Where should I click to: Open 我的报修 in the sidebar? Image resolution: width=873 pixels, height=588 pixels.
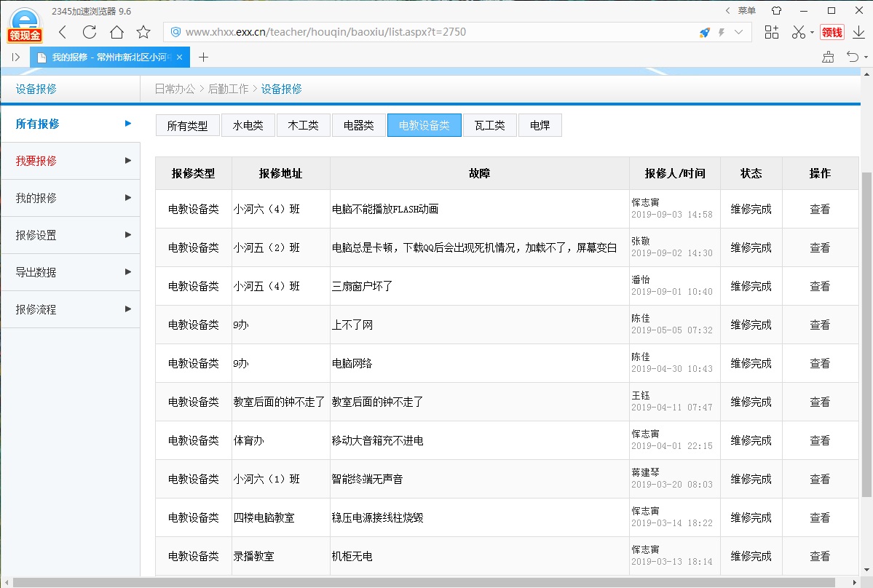70,198
